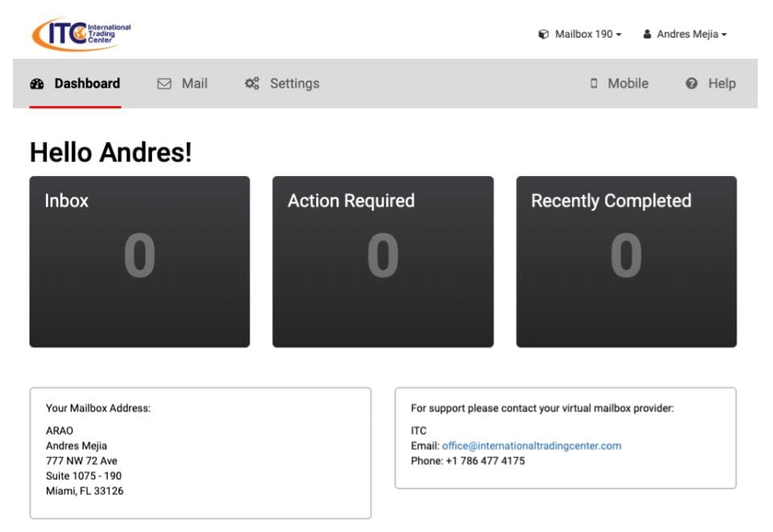Click the support provider name ITC

[x=418, y=431]
